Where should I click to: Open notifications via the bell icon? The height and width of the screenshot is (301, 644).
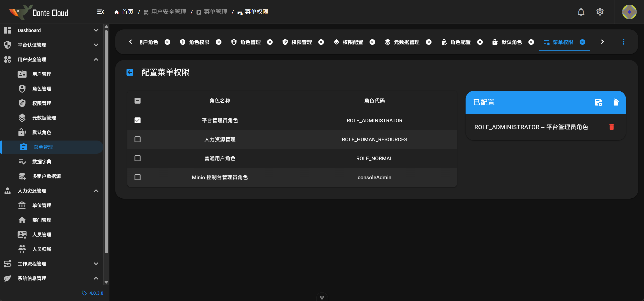coord(581,12)
